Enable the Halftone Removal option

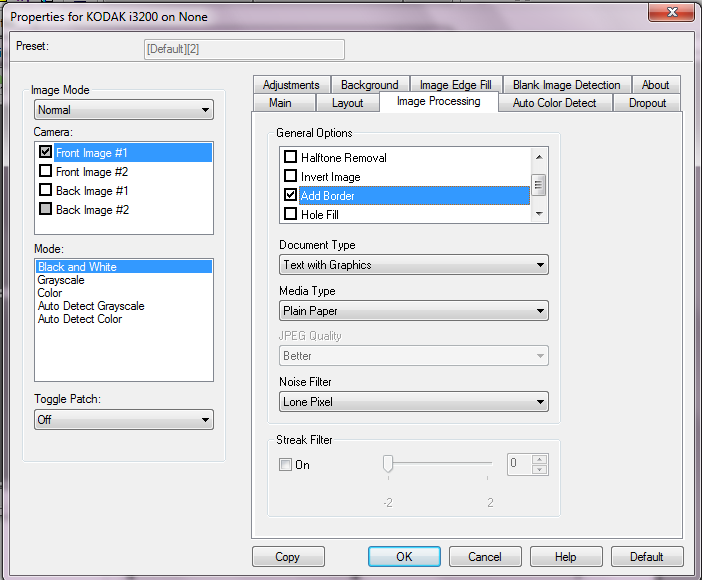pyautogui.click(x=291, y=157)
